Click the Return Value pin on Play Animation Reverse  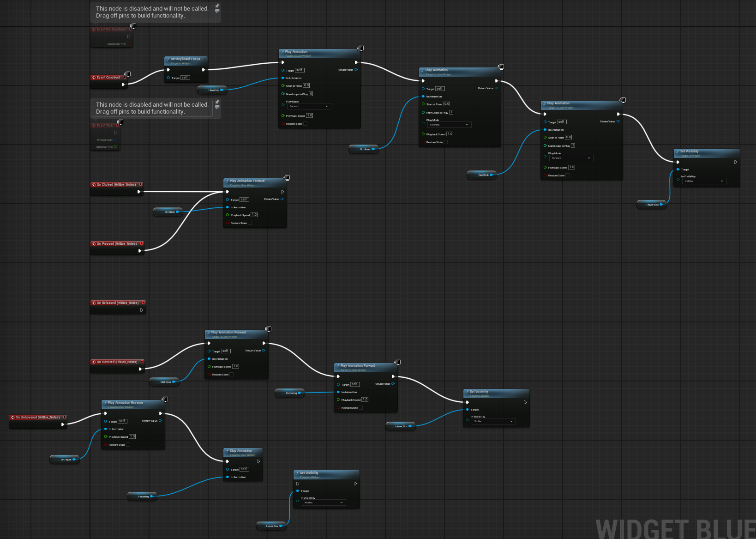coord(160,421)
